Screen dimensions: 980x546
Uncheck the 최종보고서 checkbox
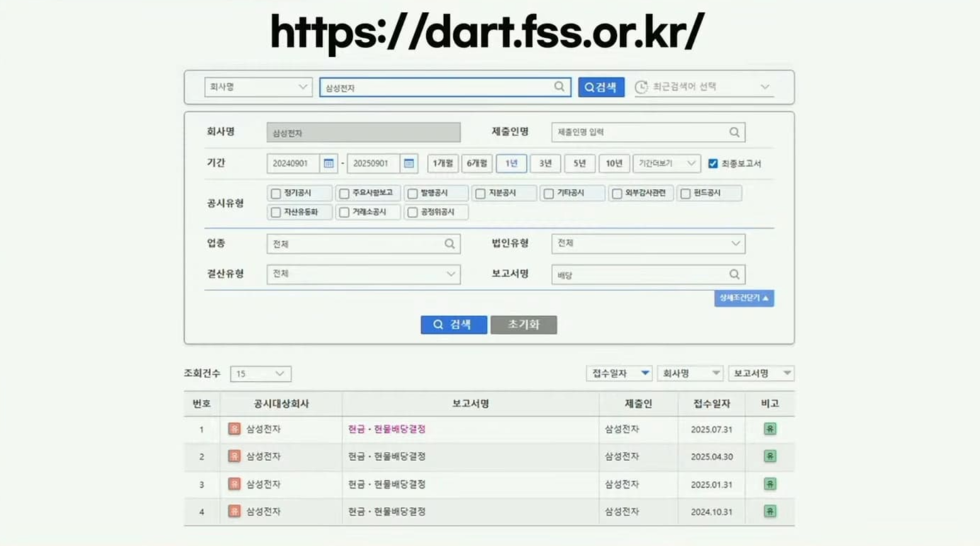(x=712, y=163)
